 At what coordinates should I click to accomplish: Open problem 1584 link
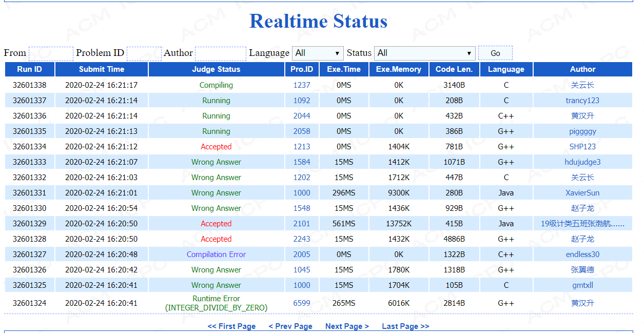pos(302,162)
